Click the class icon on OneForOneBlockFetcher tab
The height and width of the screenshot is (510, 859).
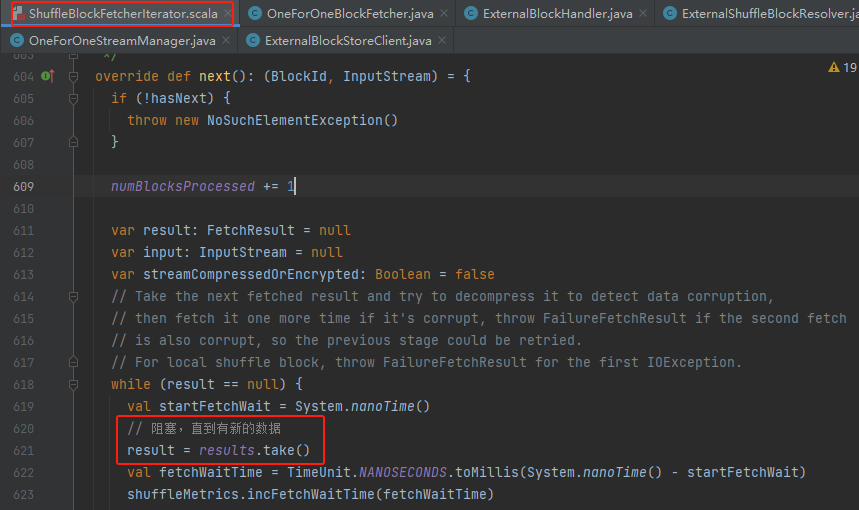point(254,13)
